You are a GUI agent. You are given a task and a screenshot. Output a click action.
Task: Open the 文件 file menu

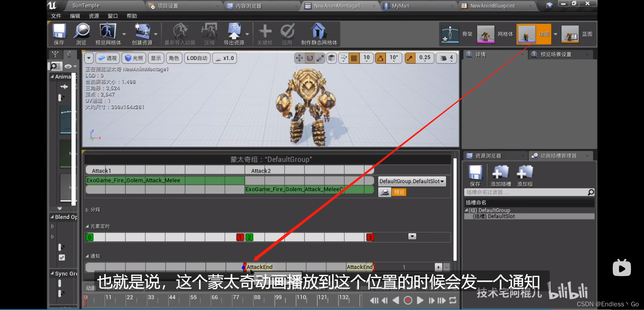click(56, 16)
